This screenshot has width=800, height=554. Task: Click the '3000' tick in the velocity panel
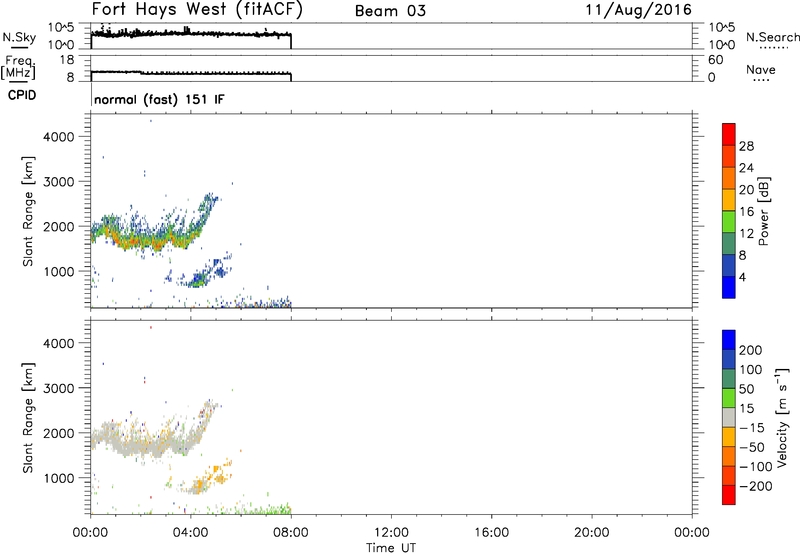tap(59, 388)
